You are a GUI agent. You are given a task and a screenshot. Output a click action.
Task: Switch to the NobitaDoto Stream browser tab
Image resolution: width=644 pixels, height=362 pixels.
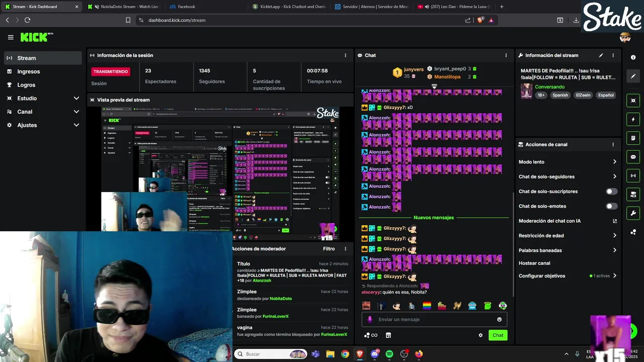click(x=123, y=7)
